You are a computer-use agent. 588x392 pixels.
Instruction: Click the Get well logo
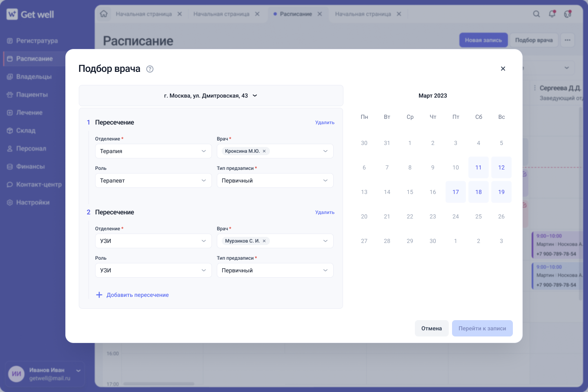pyautogui.click(x=30, y=14)
